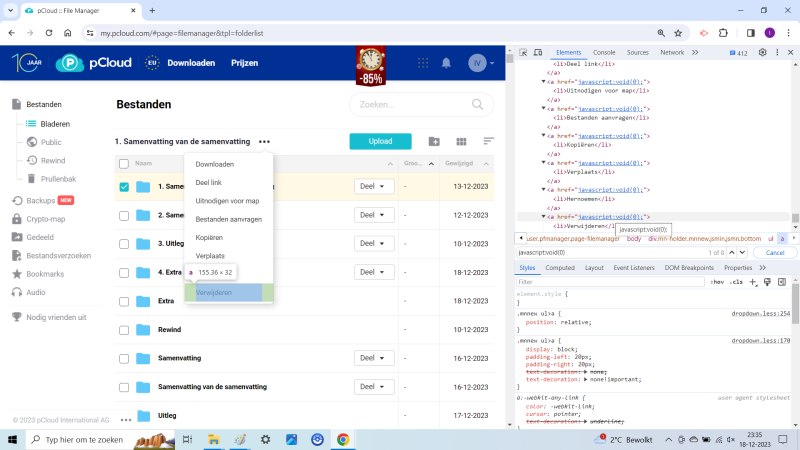Toggle the DevTools device toolbar icon
The height and width of the screenshot is (450, 800).
pyautogui.click(x=538, y=52)
